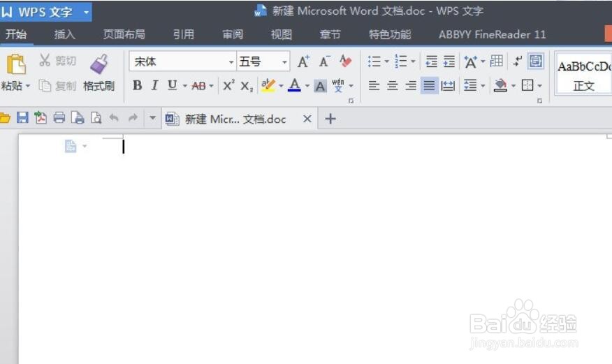Click the Copy (复制) button
This screenshot has width=612, height=364.
57,85
